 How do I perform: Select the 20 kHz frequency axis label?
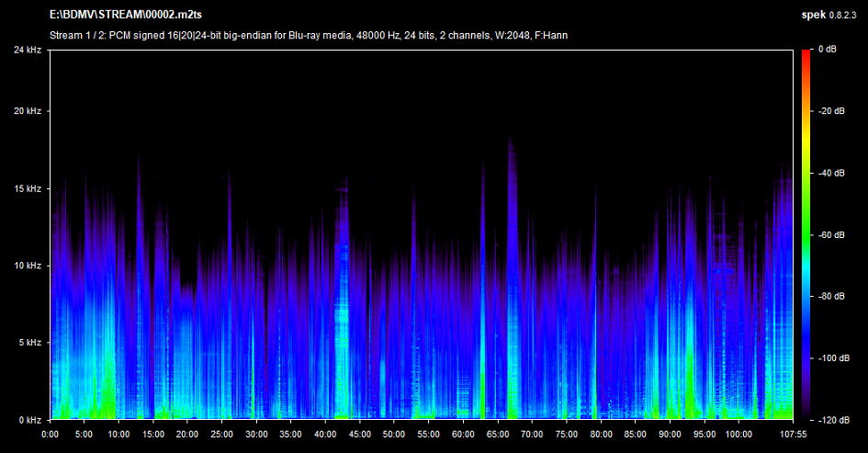point(27,111)
